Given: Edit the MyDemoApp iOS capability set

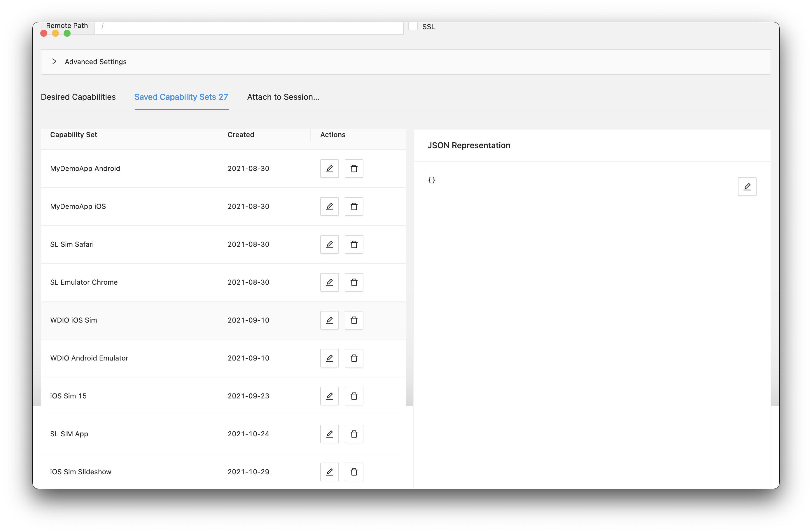Looking at the screenshot, I should 329,206.
